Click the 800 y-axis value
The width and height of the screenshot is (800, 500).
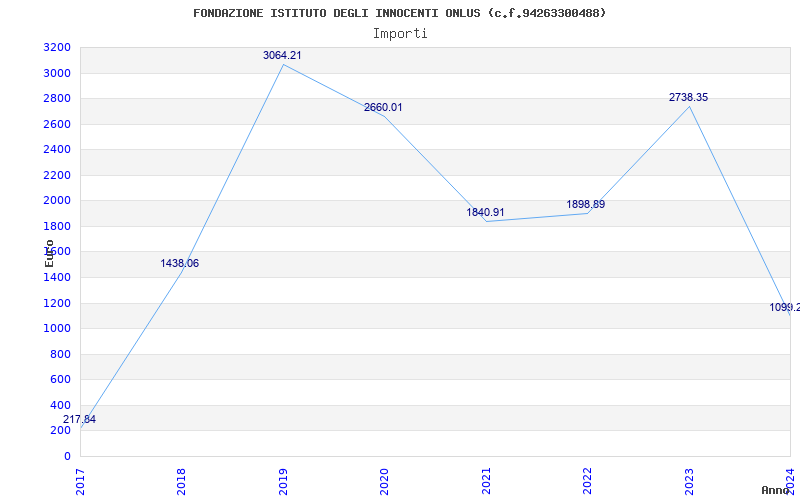tap(61, 354)
